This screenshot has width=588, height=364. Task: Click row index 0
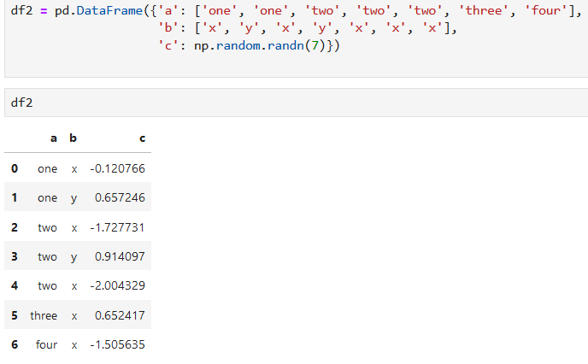point(15,168)
